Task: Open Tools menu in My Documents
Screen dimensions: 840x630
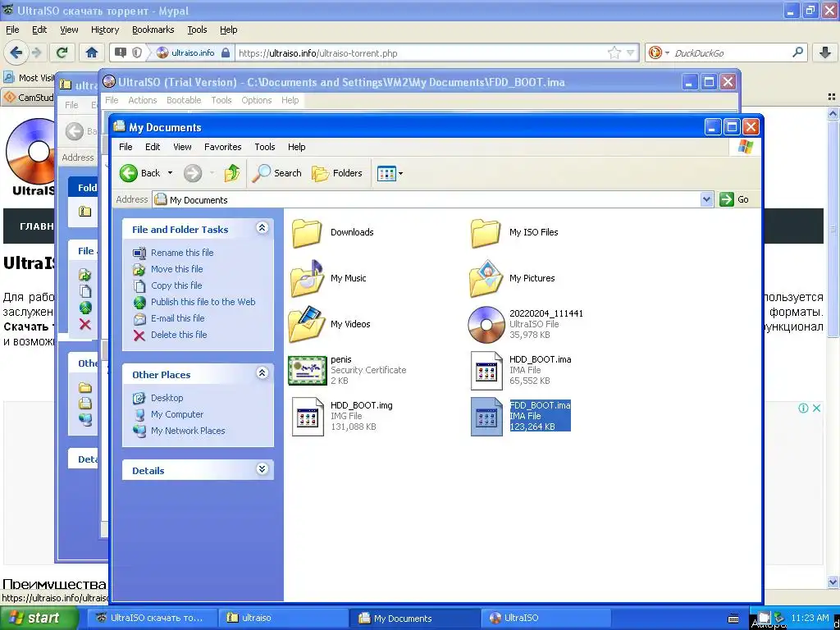Action: coord(265,147)
